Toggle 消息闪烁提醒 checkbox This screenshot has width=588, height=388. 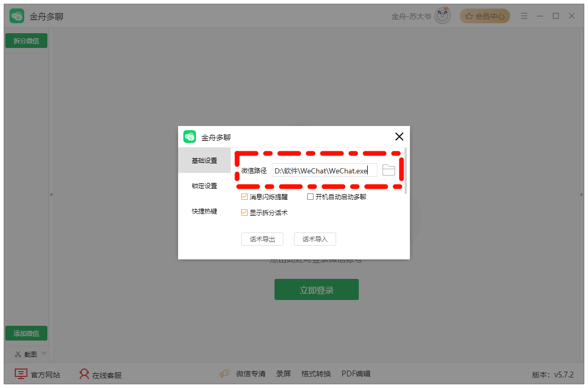[244, 197]
